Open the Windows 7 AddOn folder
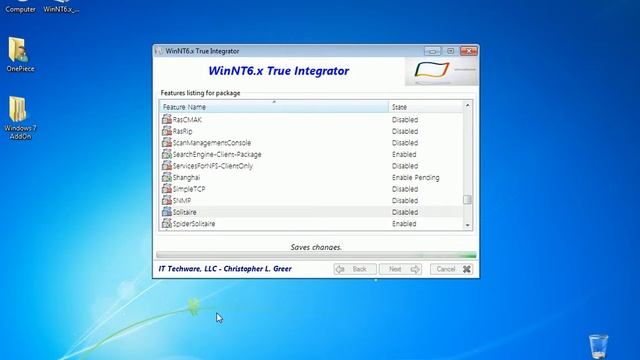640x360 pixels. pos(20,118)
